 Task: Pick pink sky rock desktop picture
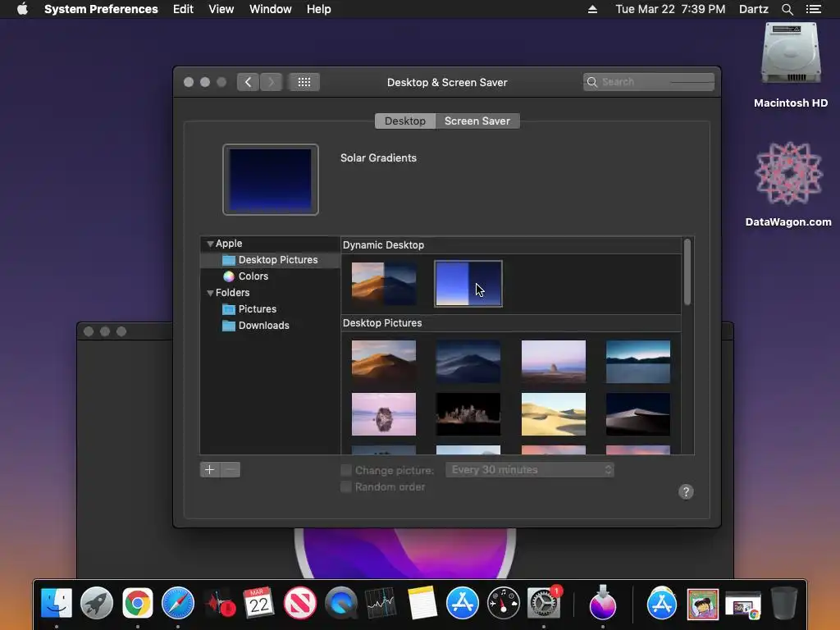554,362
